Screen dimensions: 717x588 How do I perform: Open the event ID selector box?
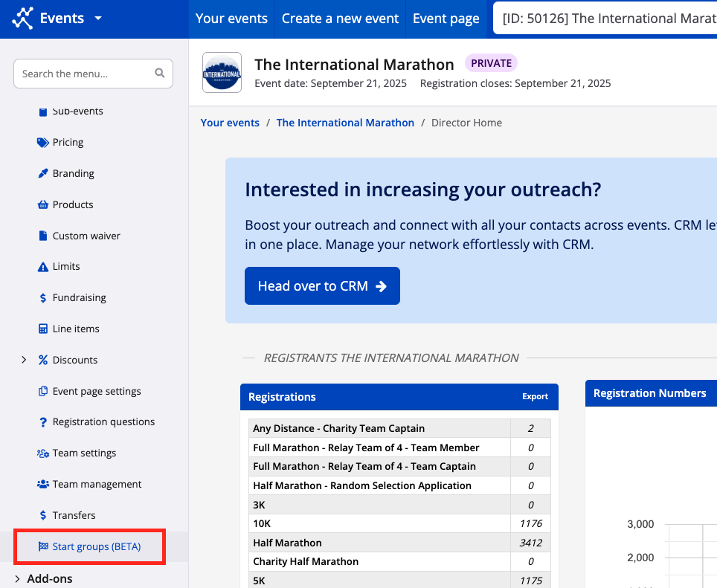click(x=606, y=19)
